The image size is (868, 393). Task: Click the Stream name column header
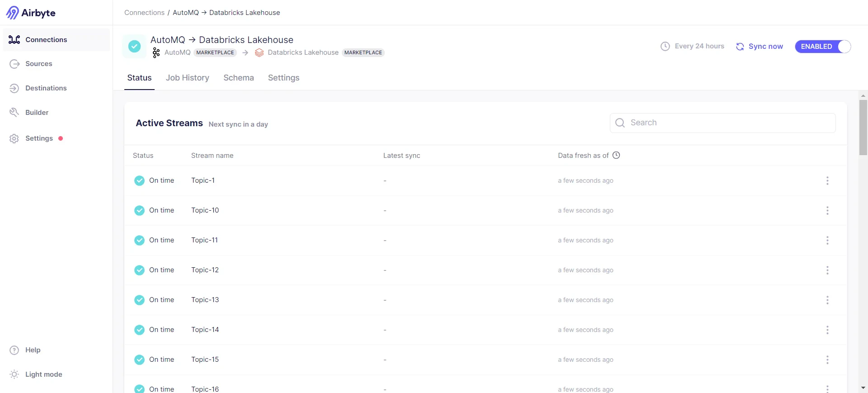pyautogui.click(x=212, y=156)
